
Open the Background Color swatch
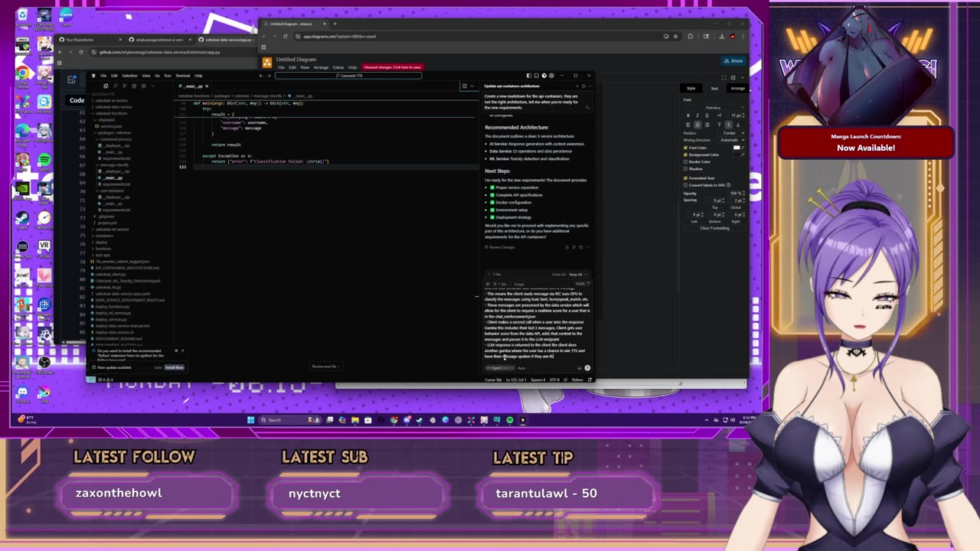tap(737, 155)
